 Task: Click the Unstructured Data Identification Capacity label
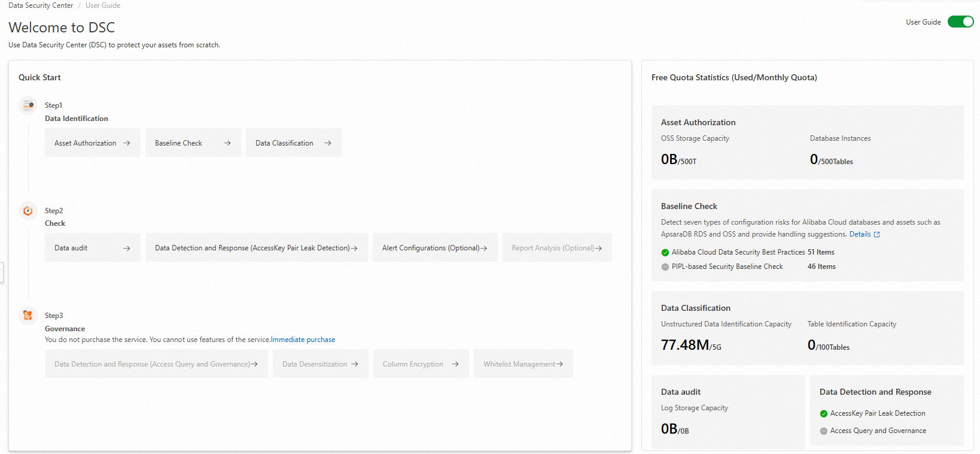[726, 324]
